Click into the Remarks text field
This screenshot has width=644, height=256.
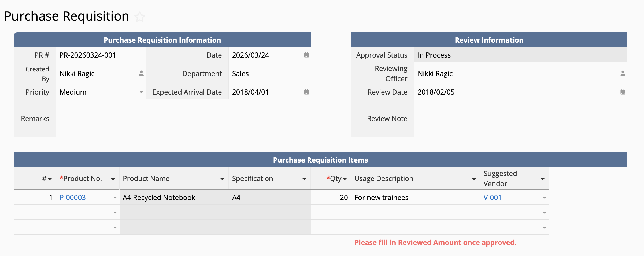pos(183,118)
